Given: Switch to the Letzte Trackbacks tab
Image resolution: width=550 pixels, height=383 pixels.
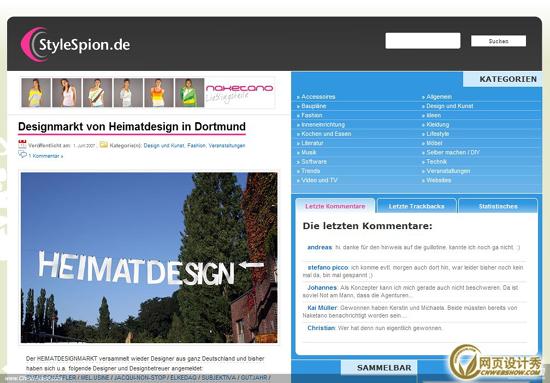Looking at the screenshot, I should pyautogui.click(x=416, y=206).
